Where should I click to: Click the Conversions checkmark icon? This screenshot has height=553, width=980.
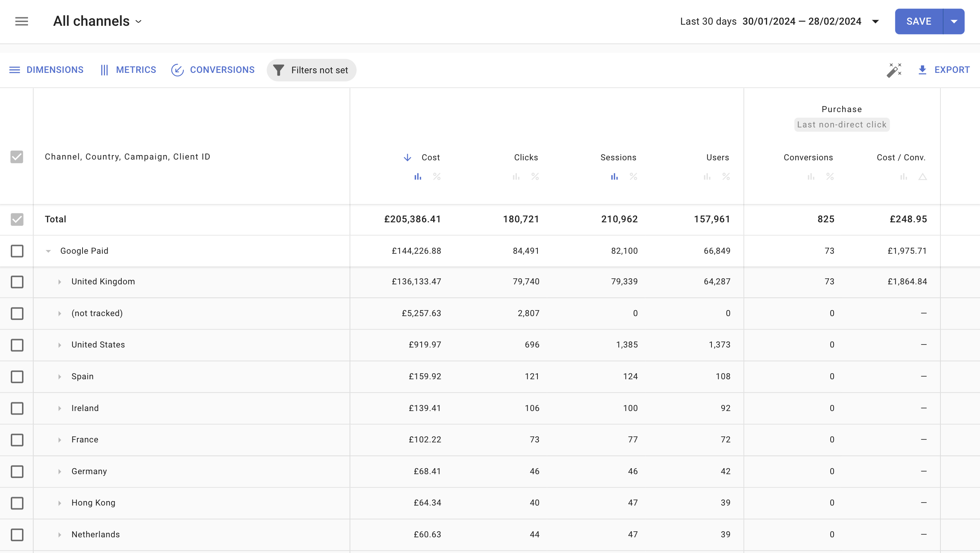click(x=177, y=69)
